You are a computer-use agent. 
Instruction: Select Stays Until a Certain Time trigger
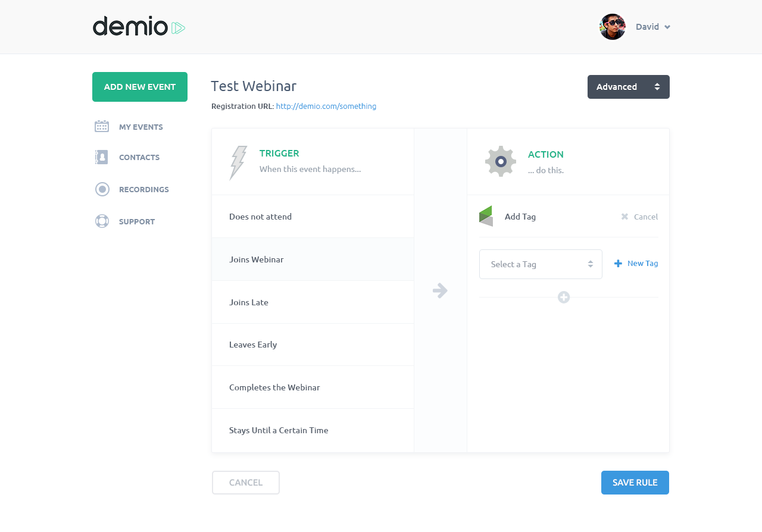pos(313,430)
